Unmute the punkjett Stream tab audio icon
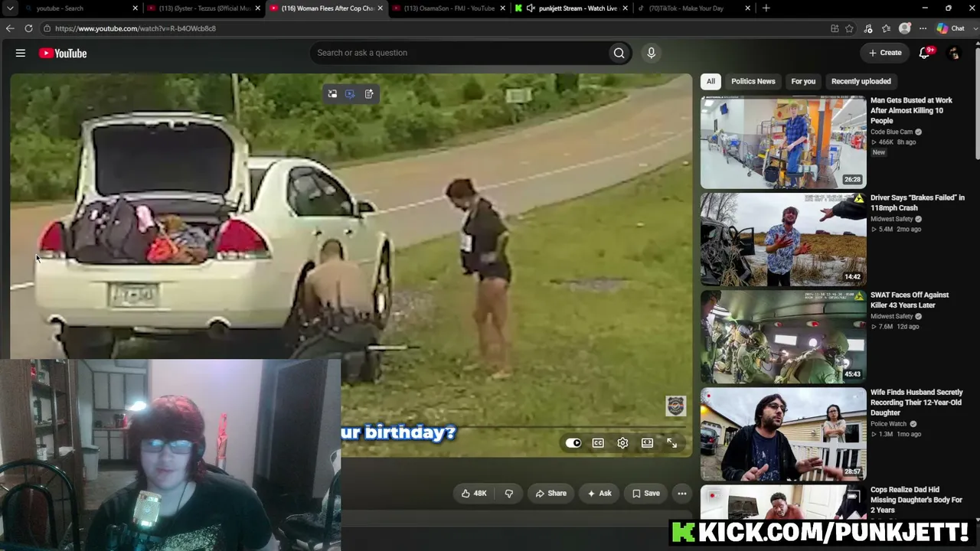Image resolution: width=980 pixels, height=551 pixels. pyautogui.click(x=531, y=8)
